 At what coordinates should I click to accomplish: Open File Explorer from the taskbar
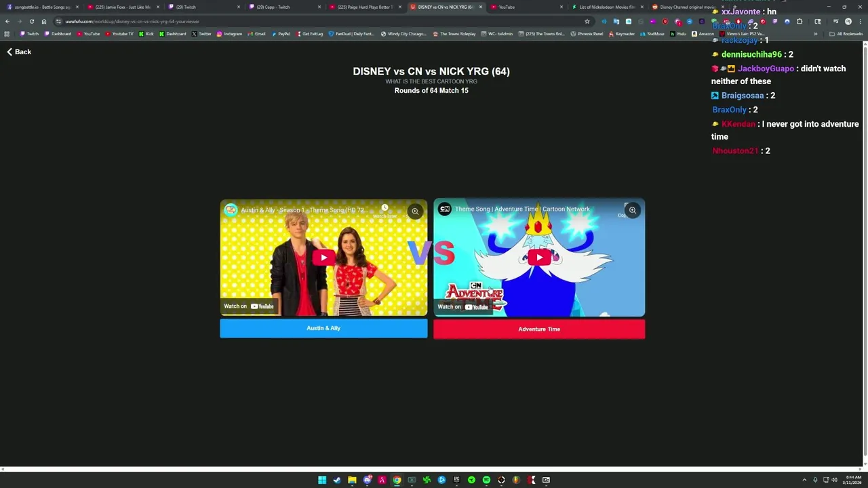pyautogui.click(x=352, y=480)
